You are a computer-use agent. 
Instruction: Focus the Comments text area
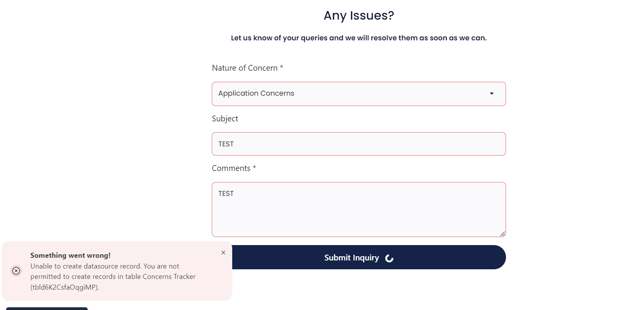click(x=359, y=209)
